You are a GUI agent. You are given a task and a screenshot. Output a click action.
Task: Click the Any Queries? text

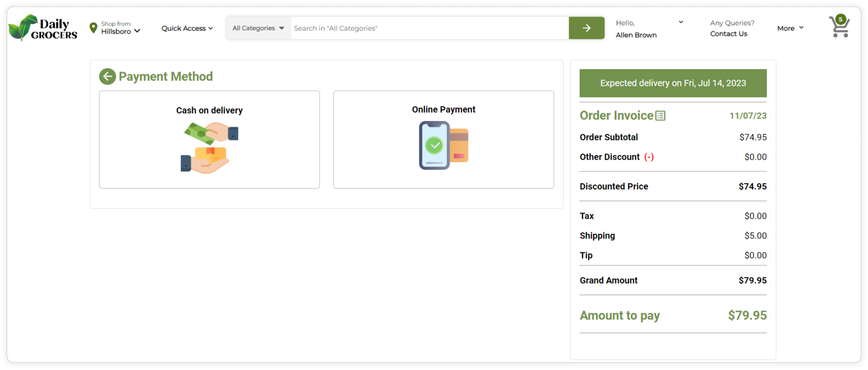732,23
